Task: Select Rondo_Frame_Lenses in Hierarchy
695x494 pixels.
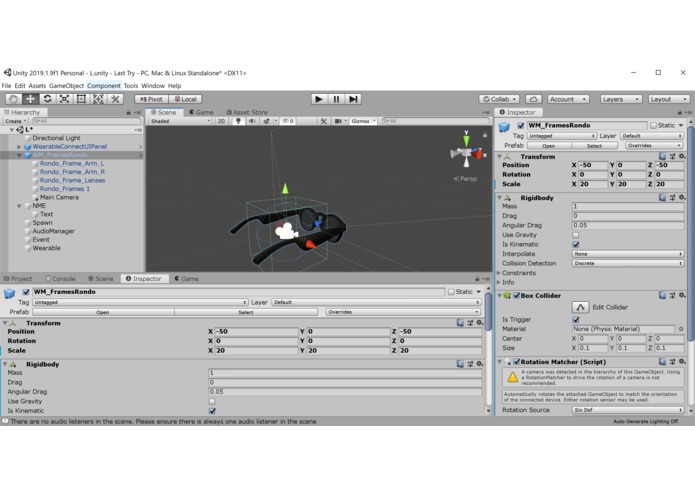Action: [x=72, y=180]
